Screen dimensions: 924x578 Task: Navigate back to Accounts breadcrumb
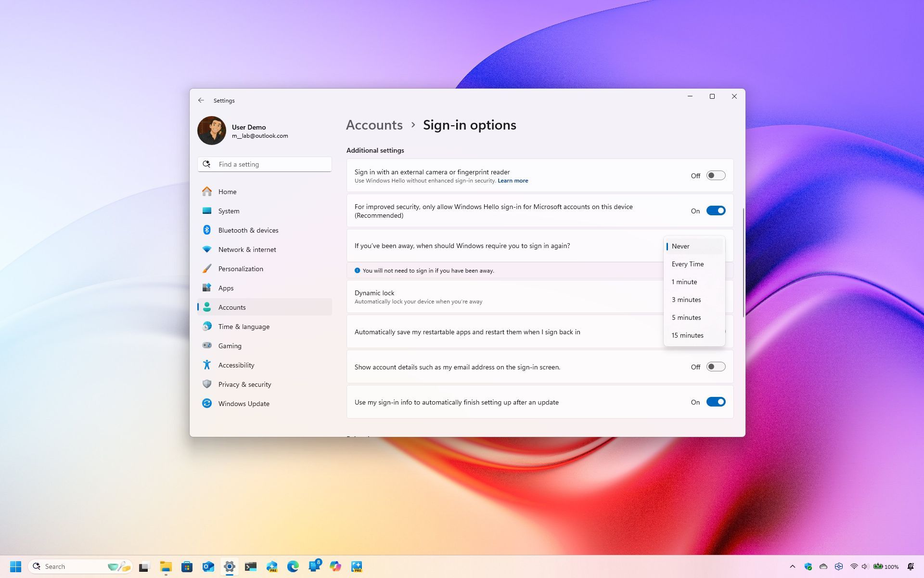tap(374, 125)
